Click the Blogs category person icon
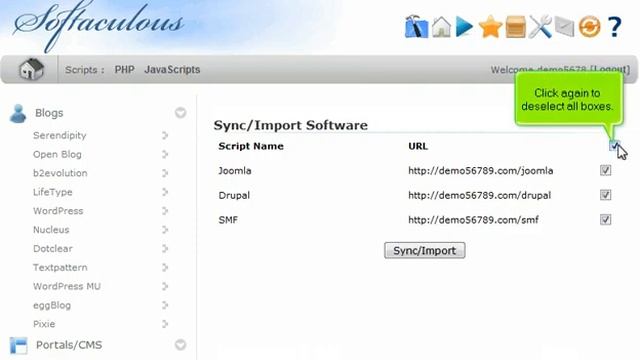This screenshot has width=640, height=360. (18, 113)
